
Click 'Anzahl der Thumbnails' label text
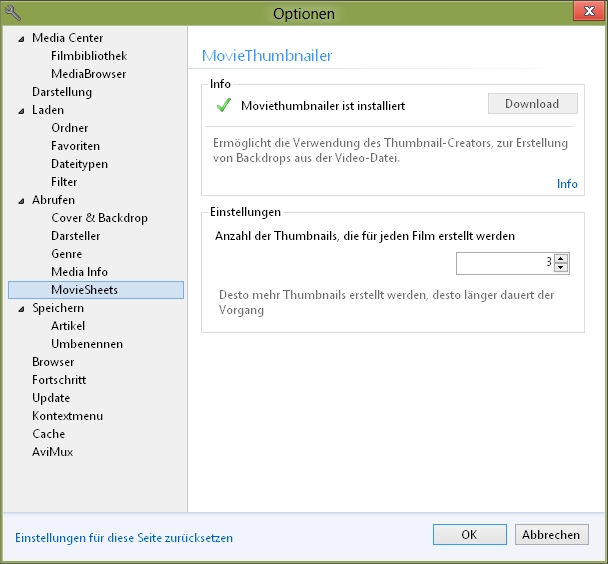pyautogui.click(x=365, y=236)
